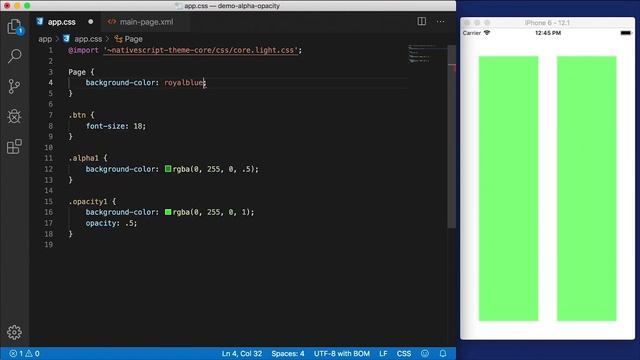Open the Explorer view in activity bar
Viewport: 640px width, 360px height.
click(15, 27)
